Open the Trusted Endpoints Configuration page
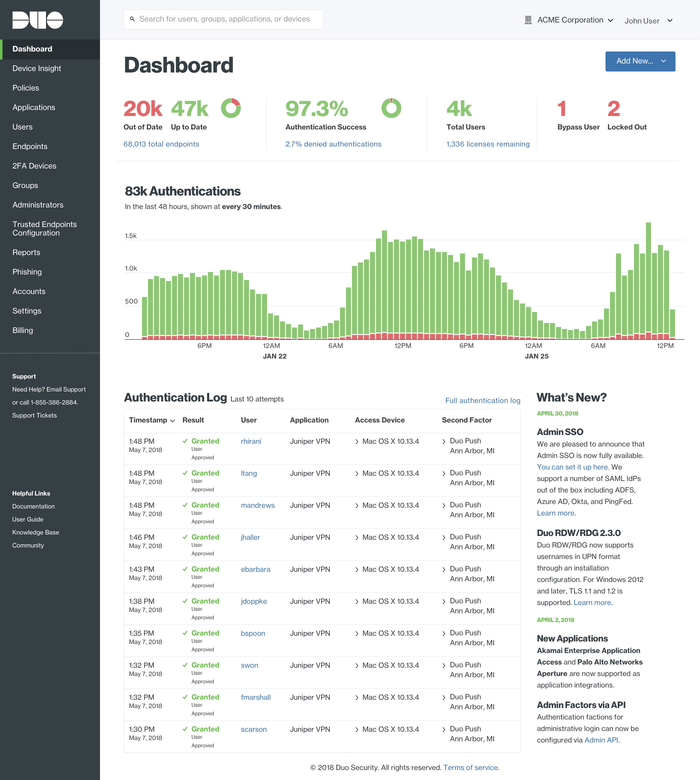 coord(44,228)
